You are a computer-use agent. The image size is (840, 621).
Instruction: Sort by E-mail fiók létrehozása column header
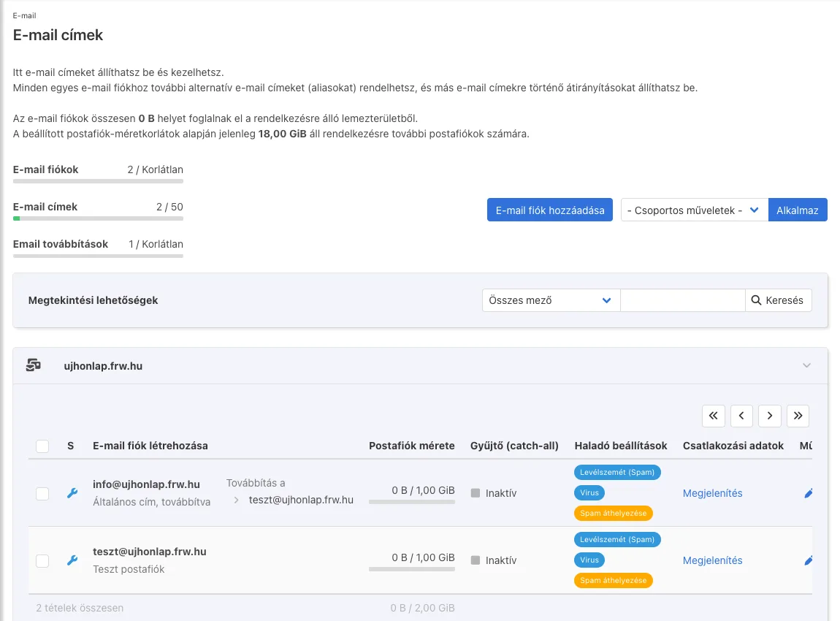150,446
